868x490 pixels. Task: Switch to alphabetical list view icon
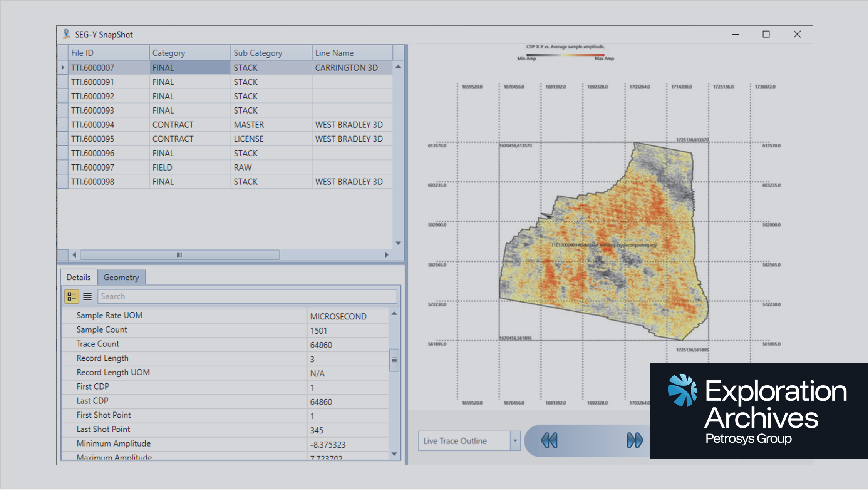[87, 296]
